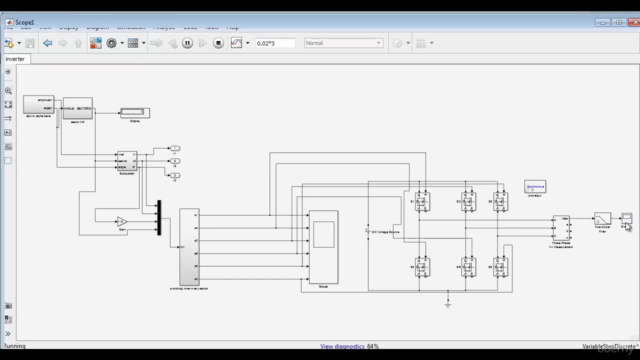Click the palette icon just above the chevrons
The width and height of the screenshot is (640, 360).
(x=8, y=320)
